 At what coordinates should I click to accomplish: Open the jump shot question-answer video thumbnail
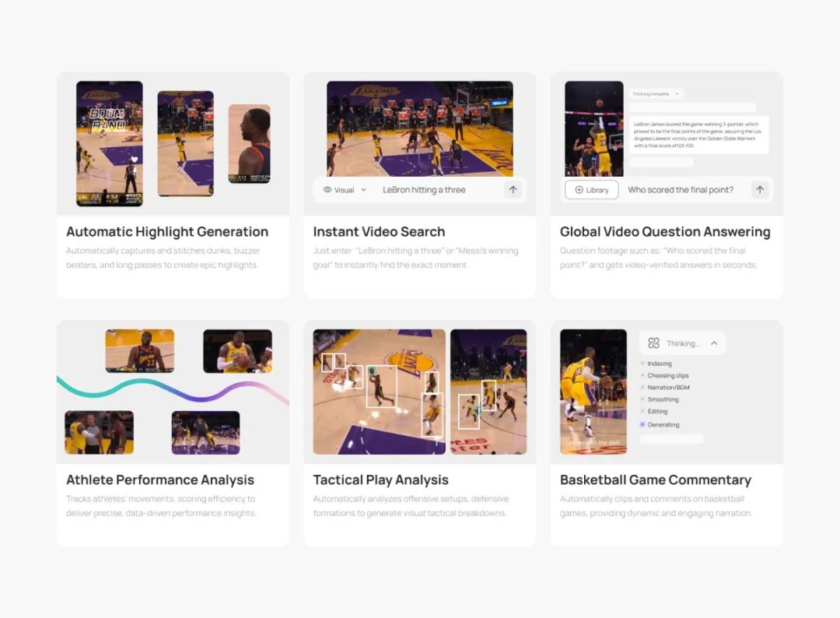594,128
